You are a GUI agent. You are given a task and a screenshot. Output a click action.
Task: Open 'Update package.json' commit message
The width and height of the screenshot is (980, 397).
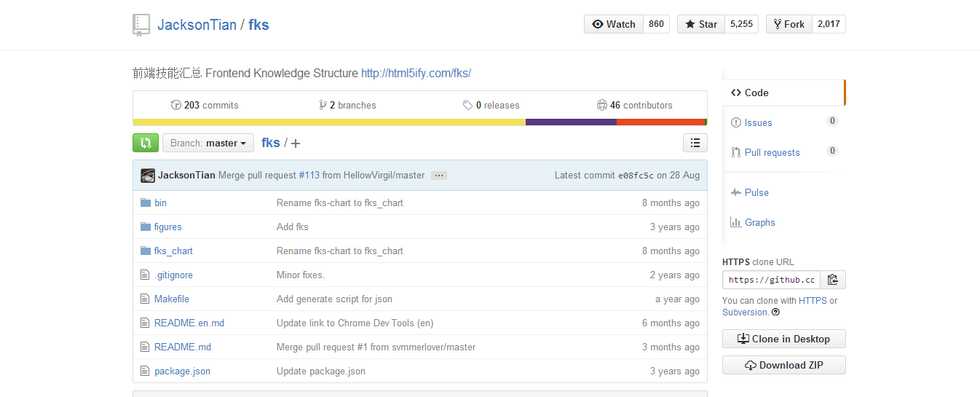point(321,371)
